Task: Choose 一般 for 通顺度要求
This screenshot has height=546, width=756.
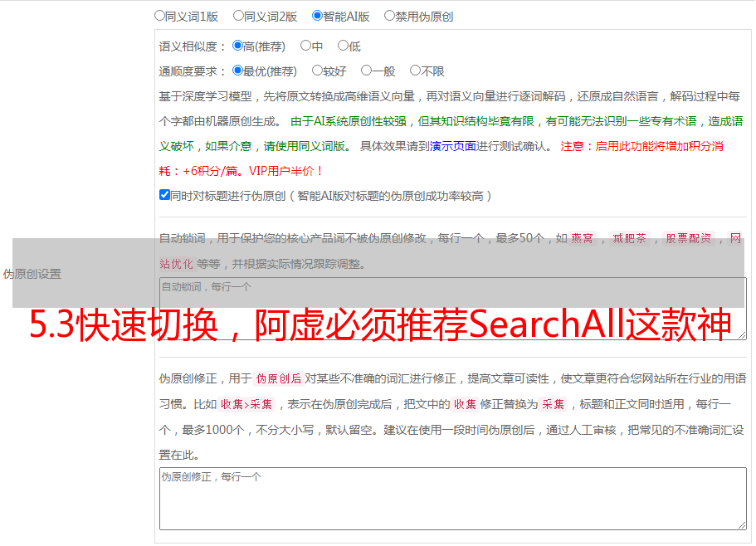Action: (367, 71)
